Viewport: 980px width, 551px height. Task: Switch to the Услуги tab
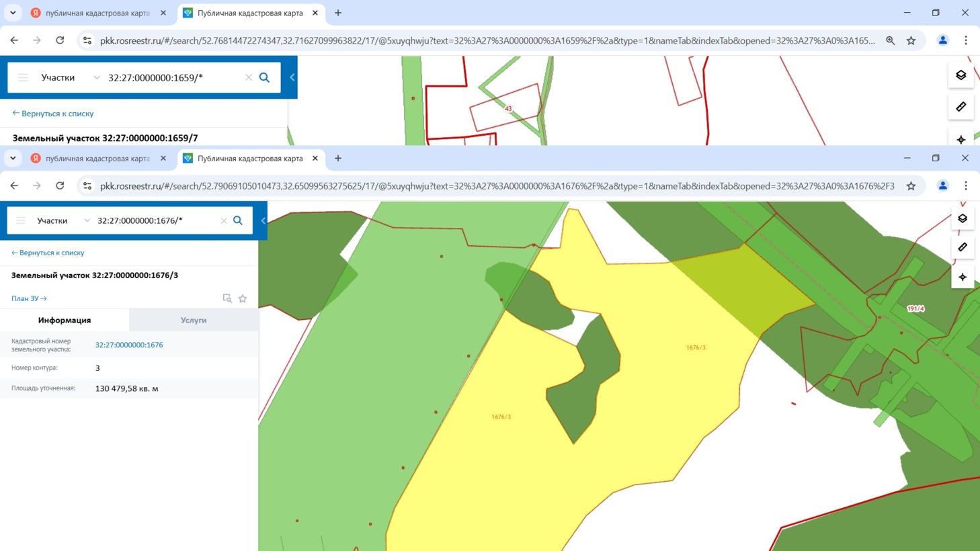[194, 321]
